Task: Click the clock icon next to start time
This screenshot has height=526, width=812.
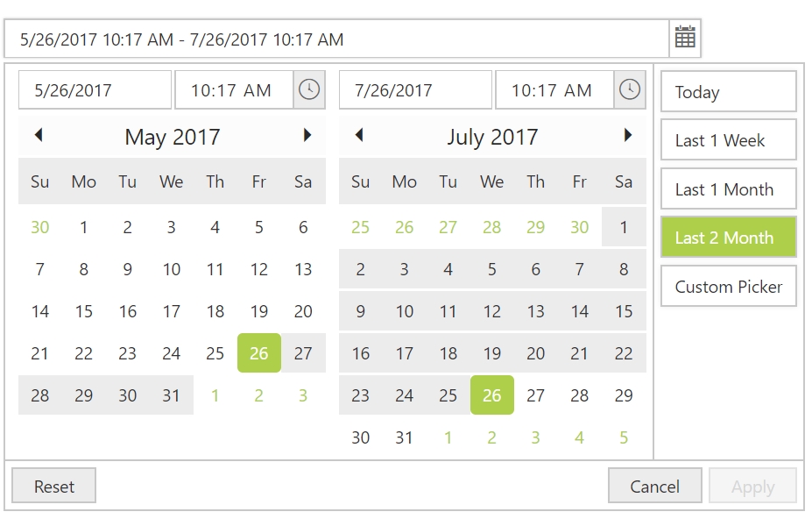Action: (x=309, y=89)
